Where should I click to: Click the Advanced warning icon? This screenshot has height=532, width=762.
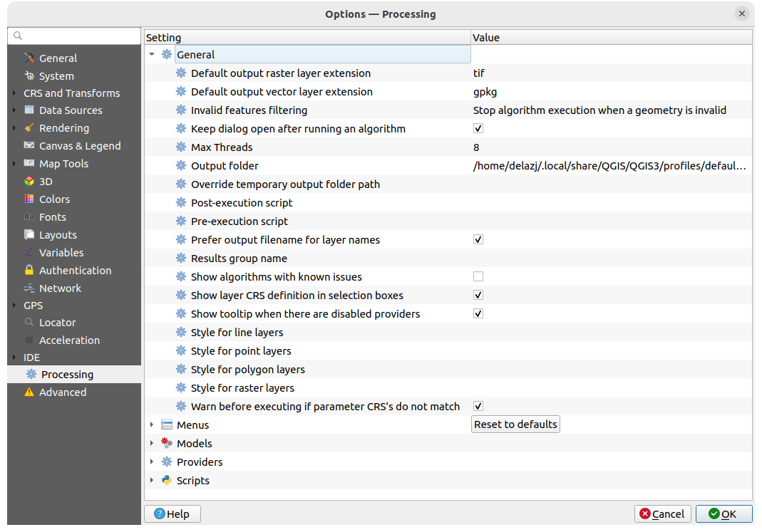(29, 392)
